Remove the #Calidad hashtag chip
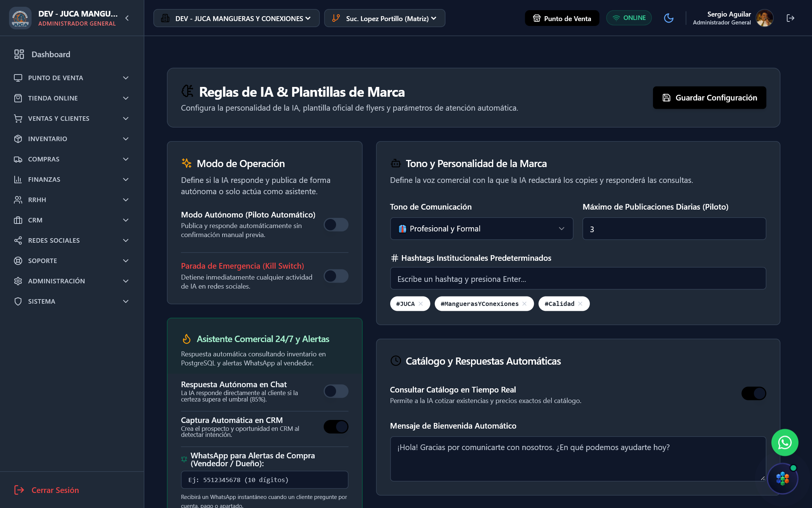Image resolution: width=812 pixels, height=508 pixels. tap(580, 304)
